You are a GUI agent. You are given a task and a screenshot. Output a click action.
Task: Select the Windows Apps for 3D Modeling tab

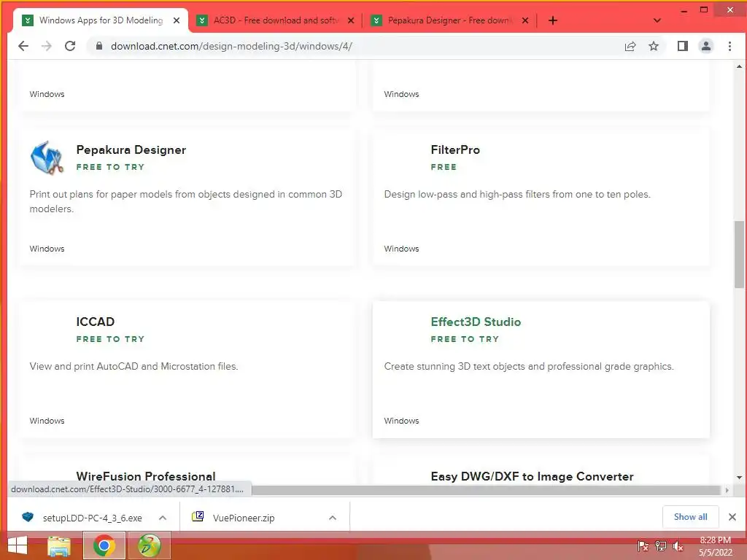101,20
